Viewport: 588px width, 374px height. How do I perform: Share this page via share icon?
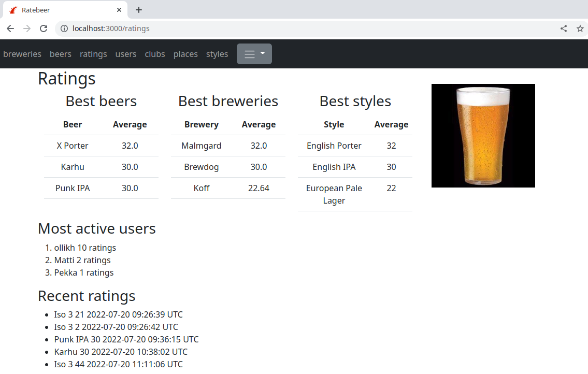click(564, 28)
